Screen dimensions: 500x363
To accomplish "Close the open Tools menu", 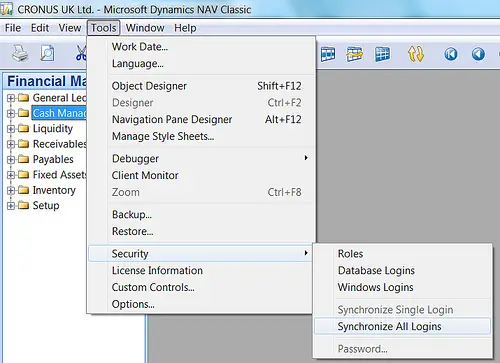I will click(x=103, y=28).
